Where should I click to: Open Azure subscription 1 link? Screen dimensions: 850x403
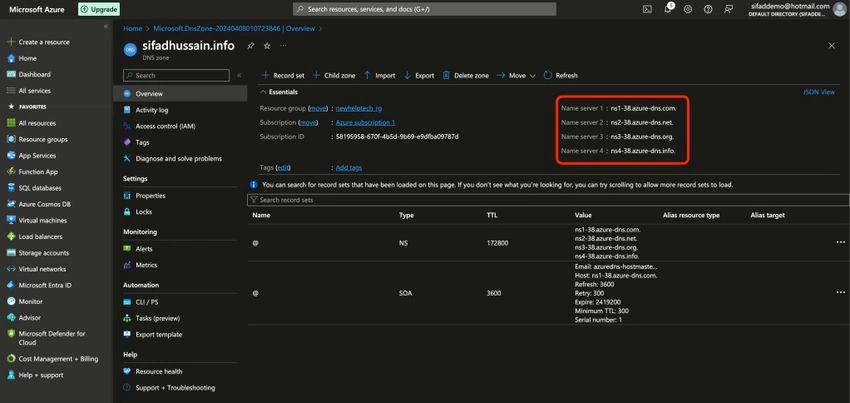[365, 123]
